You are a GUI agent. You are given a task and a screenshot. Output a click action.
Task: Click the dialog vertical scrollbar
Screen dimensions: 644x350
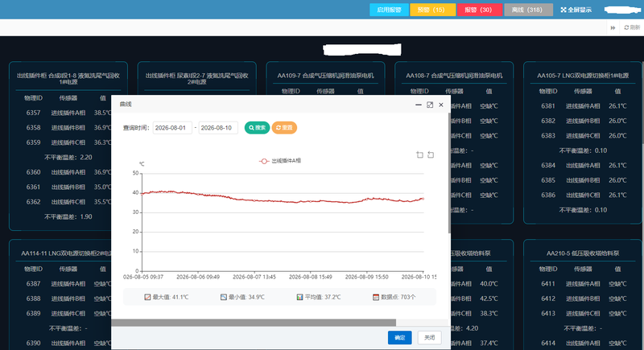click(449, 172)
